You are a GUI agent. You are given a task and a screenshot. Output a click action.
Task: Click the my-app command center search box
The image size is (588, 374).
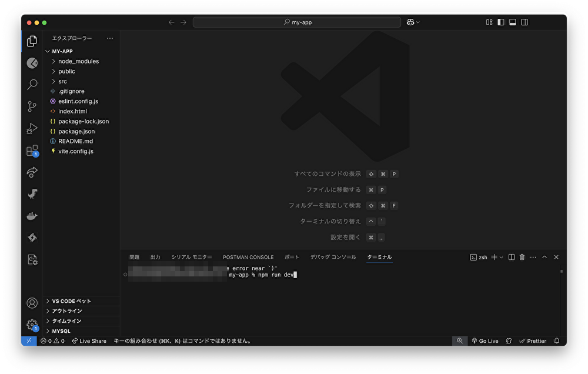pos(297,22)
